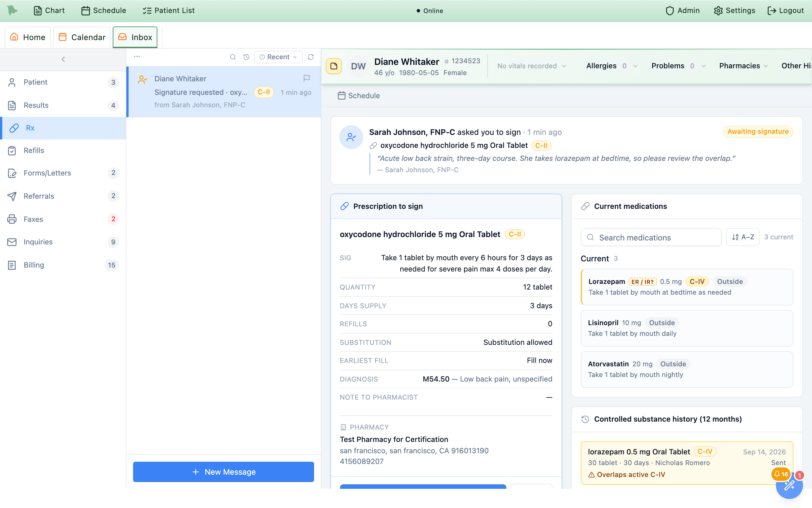
Task: Expand the Pharmacies dropdown
Action: (x=743, y=66)
